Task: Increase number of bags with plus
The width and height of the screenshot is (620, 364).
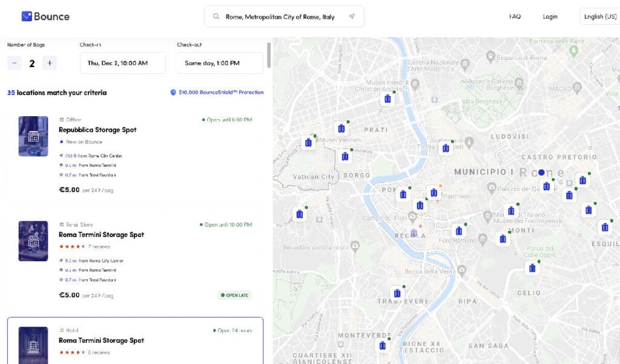Action: pos(50,63)
